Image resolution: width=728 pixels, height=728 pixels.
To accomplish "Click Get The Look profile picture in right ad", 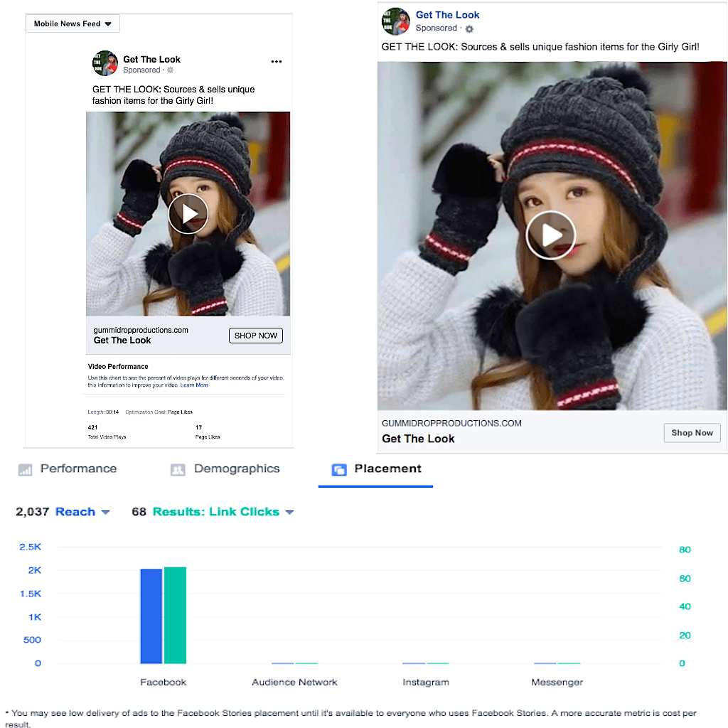I will pos(396,21).
